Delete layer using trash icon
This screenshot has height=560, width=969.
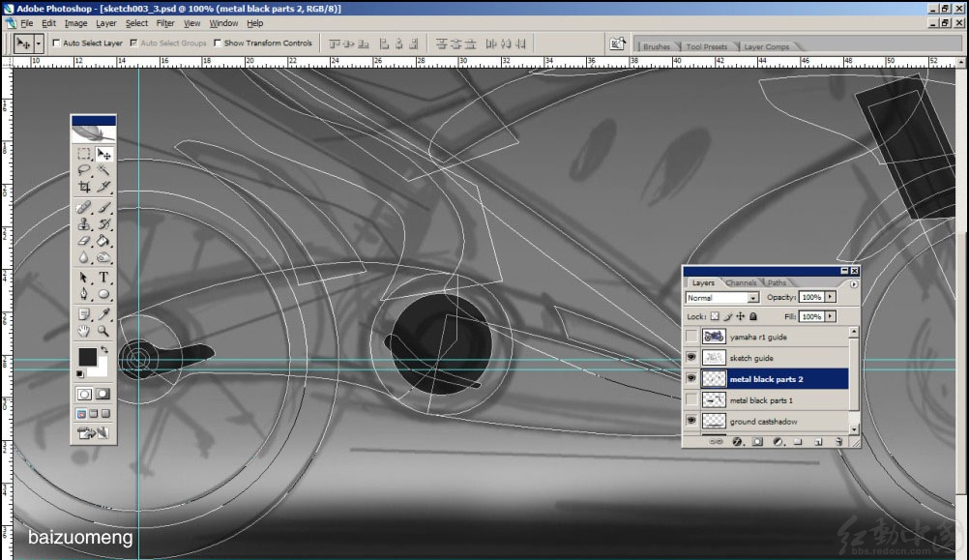click(838, 442)
